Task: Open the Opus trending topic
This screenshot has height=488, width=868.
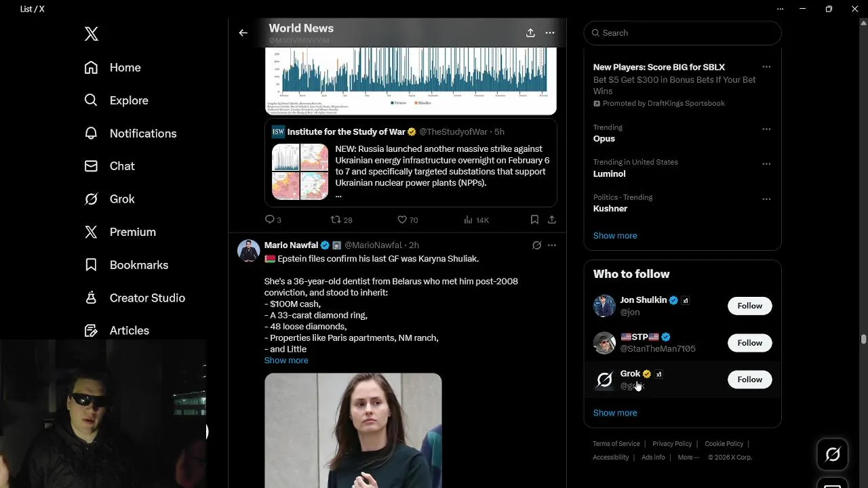Action: [604, 138]
